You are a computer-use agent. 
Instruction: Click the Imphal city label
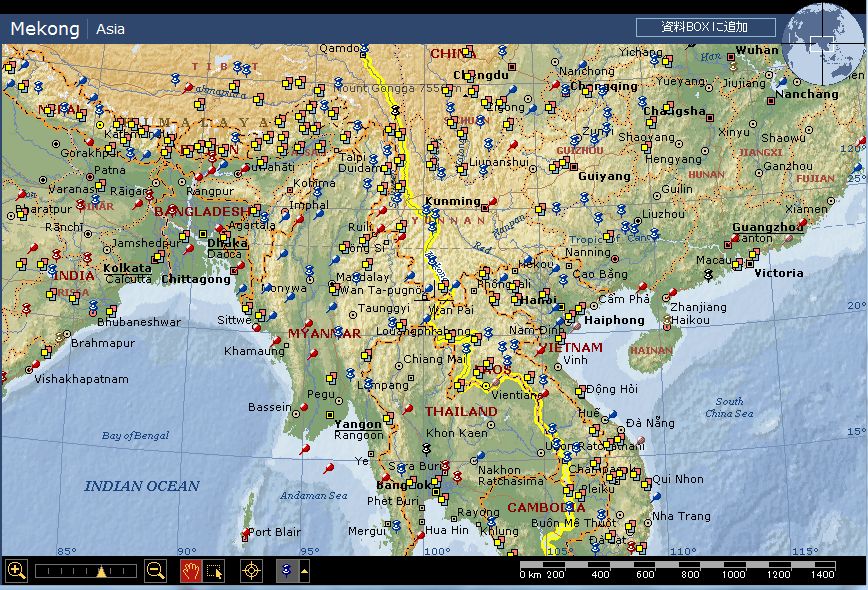click(308, 205)
